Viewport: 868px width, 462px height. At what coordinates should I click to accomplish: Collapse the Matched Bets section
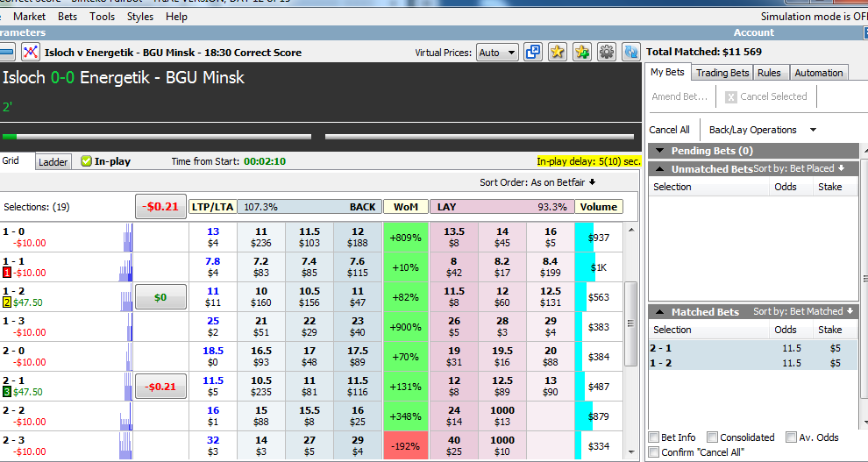pyautogui.click(x=659, y=312)
